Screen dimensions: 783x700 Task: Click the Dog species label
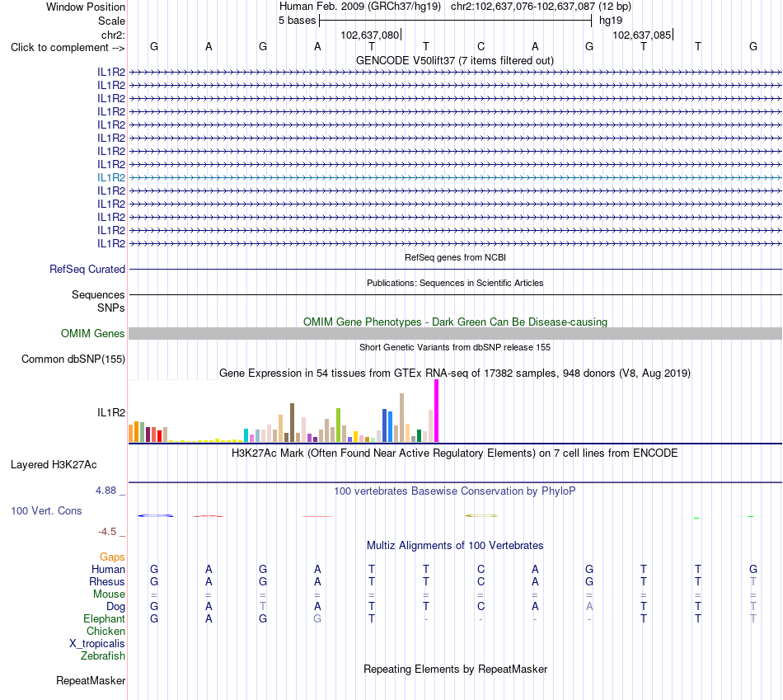(x=115, y=607)
